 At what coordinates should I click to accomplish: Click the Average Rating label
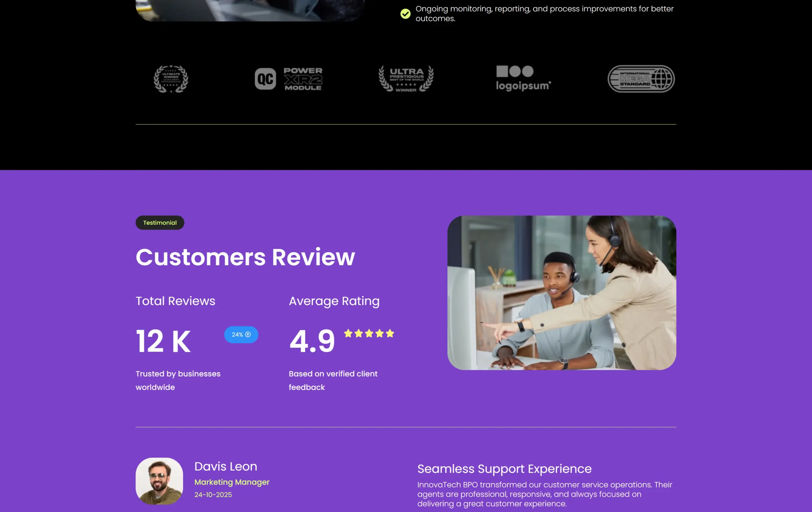point(334,301)
